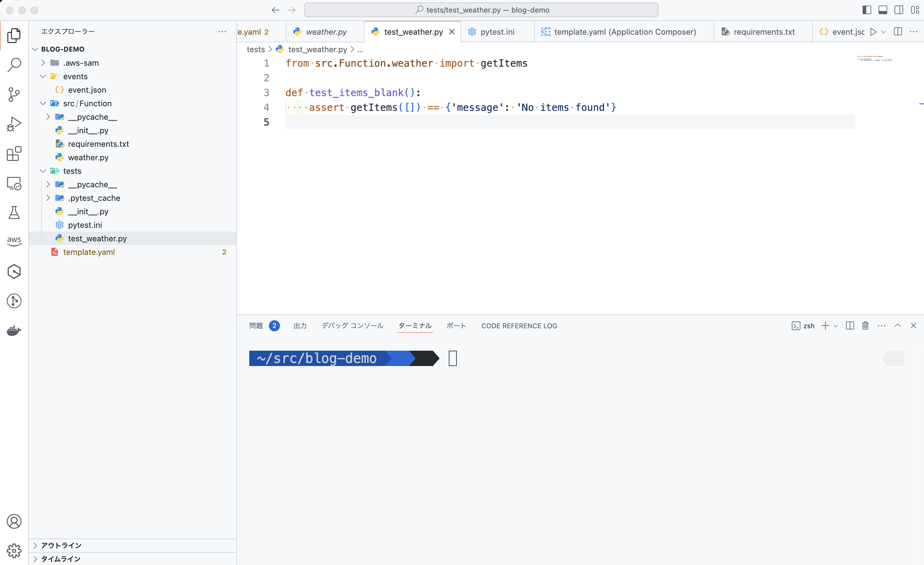Open the 出力 output panel tab
Image resolution: width=924 pixels, height=565 pixels.
coord(300,326)
